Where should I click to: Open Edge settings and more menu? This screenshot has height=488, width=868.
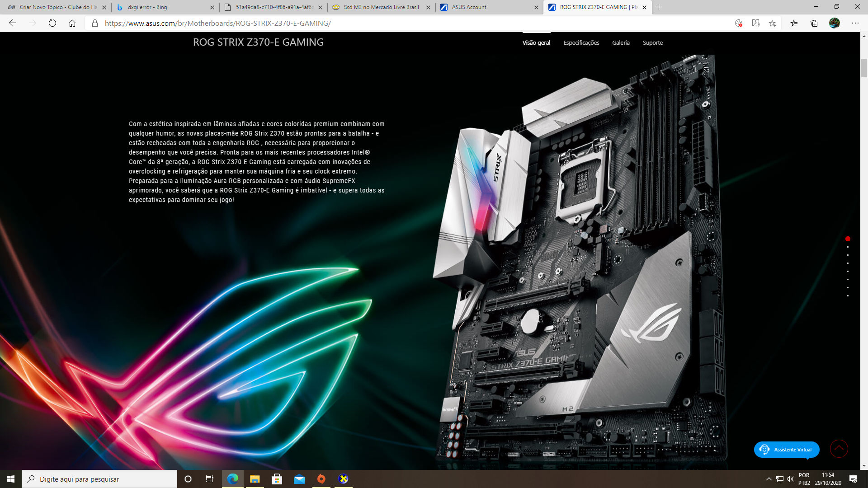point(855,23)
